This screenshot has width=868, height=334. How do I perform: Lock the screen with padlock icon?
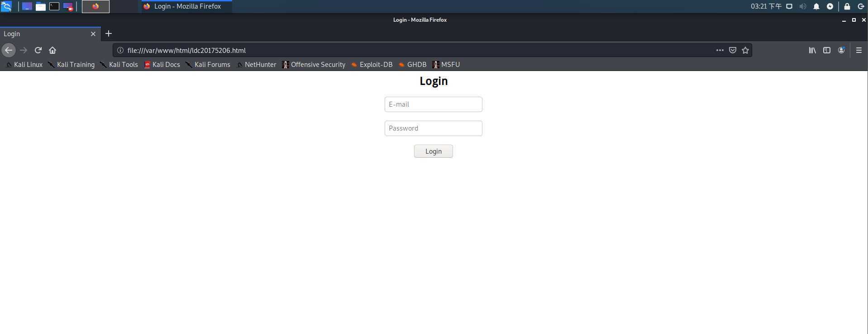pos(847,6)
